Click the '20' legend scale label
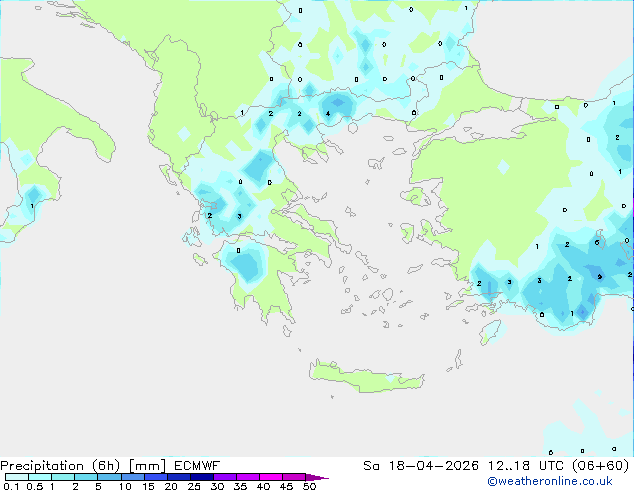This screenshot has height=490, width=634. pyautogui.click(x=171, y=486)
